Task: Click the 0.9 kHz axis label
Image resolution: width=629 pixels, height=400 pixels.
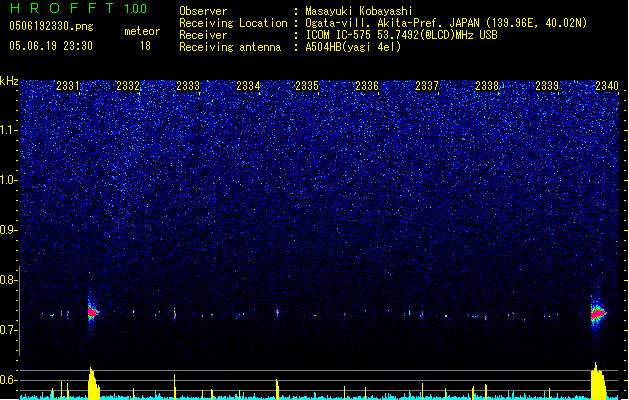Action: pos(9,230)
